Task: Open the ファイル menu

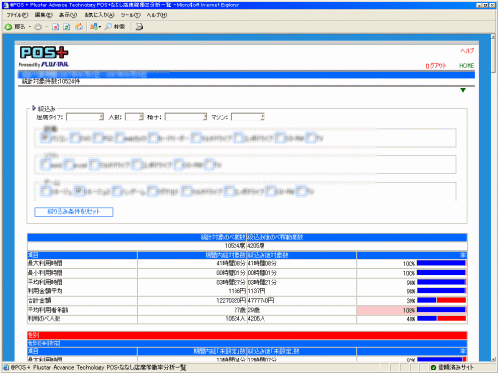Action: pos(17,15)
